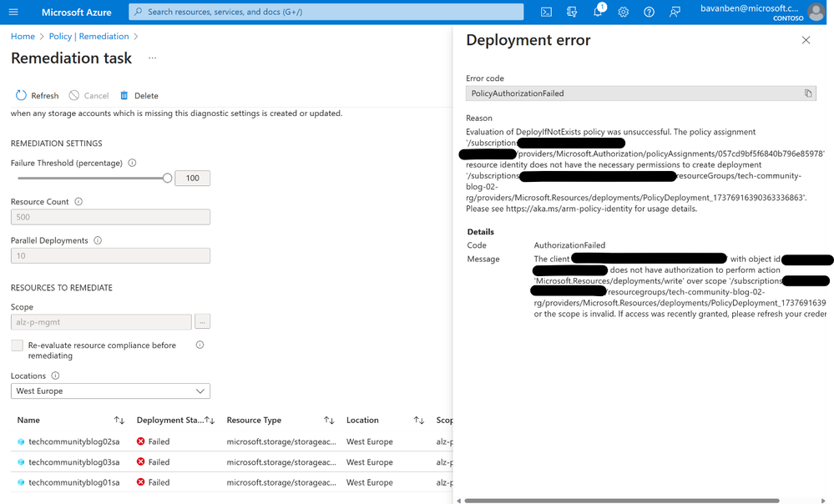Screen dimensions: 834x504
Task: Open portal settings gear
Action: (x=624, y=12)
